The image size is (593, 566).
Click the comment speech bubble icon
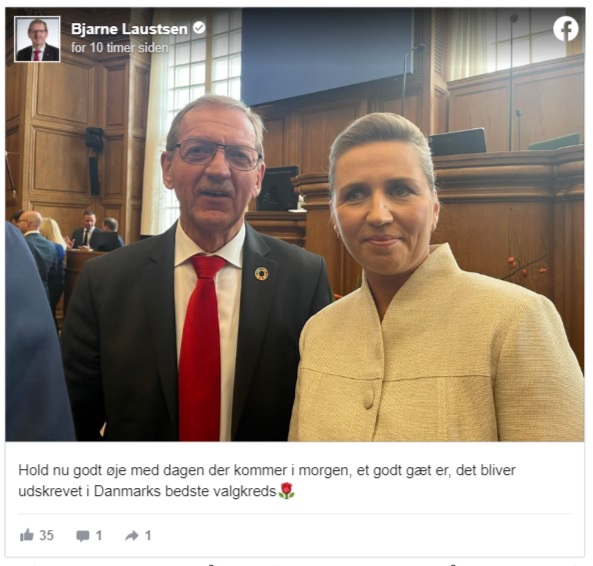82,536
